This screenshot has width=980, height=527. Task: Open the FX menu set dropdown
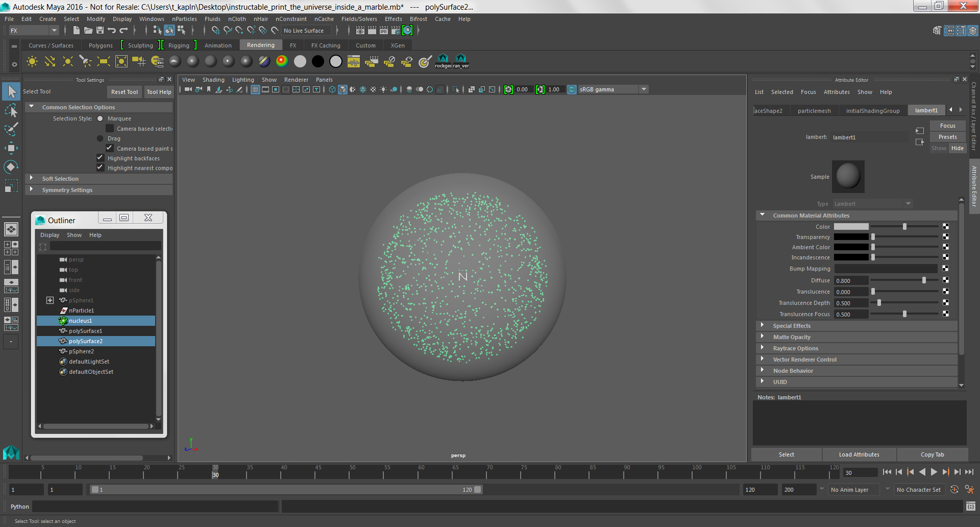(x=34, y=31)
